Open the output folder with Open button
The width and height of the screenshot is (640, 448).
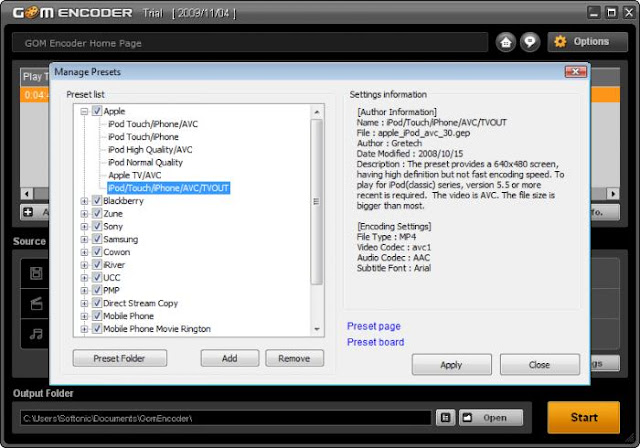[491, 417]
